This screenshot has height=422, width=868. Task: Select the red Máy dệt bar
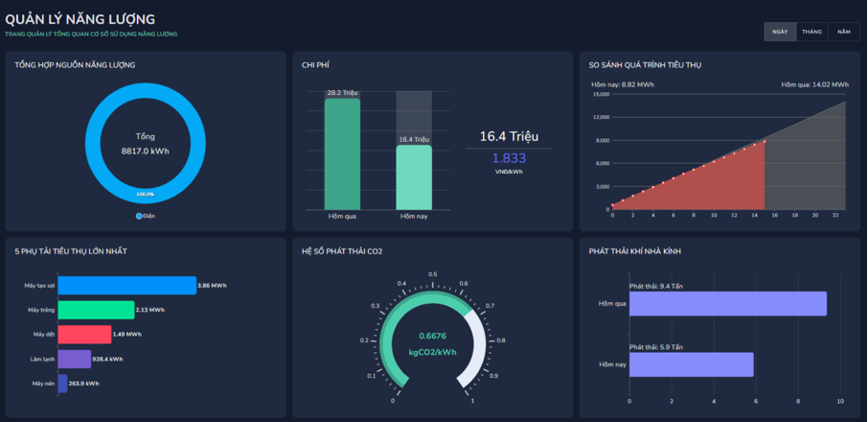[x=84, y=334]
